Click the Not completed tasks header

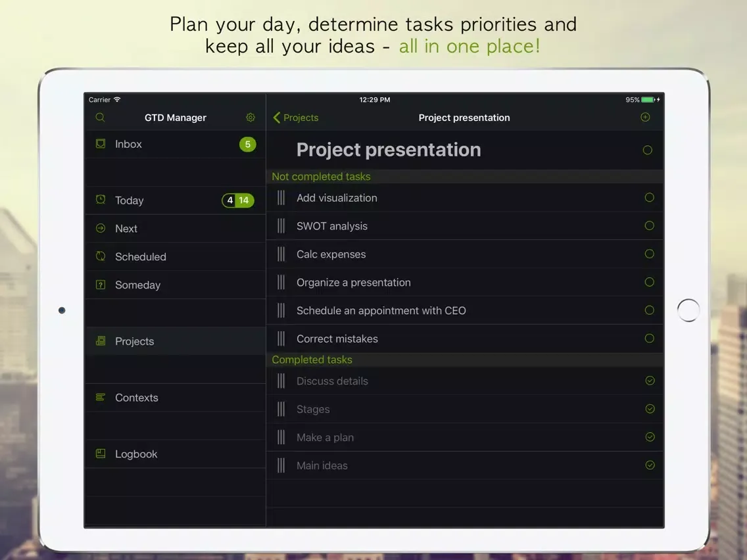coord(464,176)
